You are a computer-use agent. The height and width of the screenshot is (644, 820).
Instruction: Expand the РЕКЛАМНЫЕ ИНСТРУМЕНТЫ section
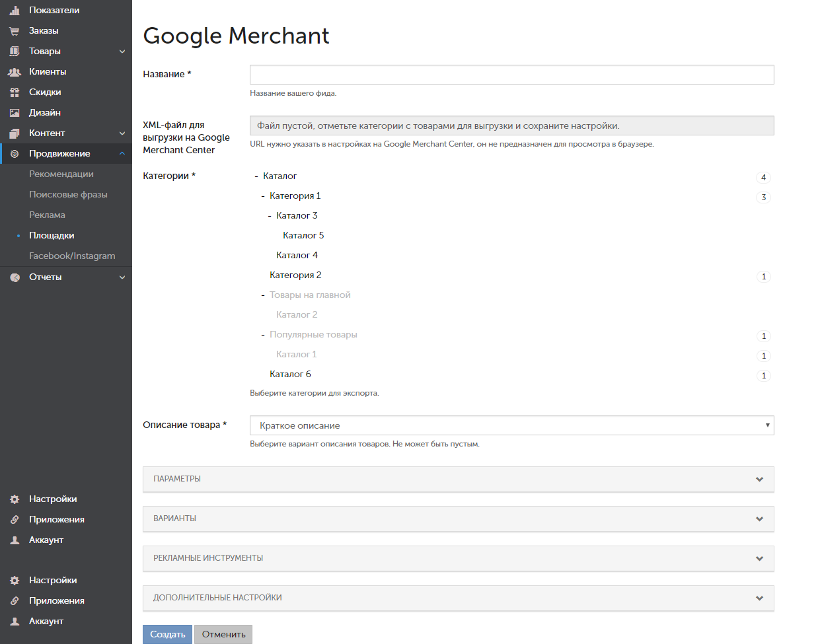[458, 558]
